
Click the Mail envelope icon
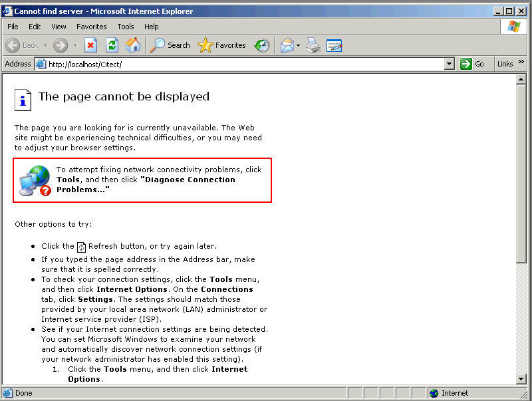[287, 45]
